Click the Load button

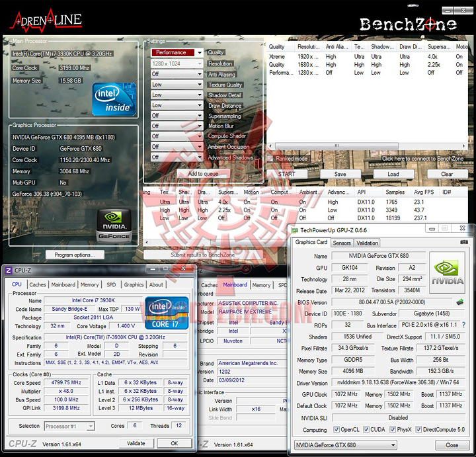pos(393,174)
